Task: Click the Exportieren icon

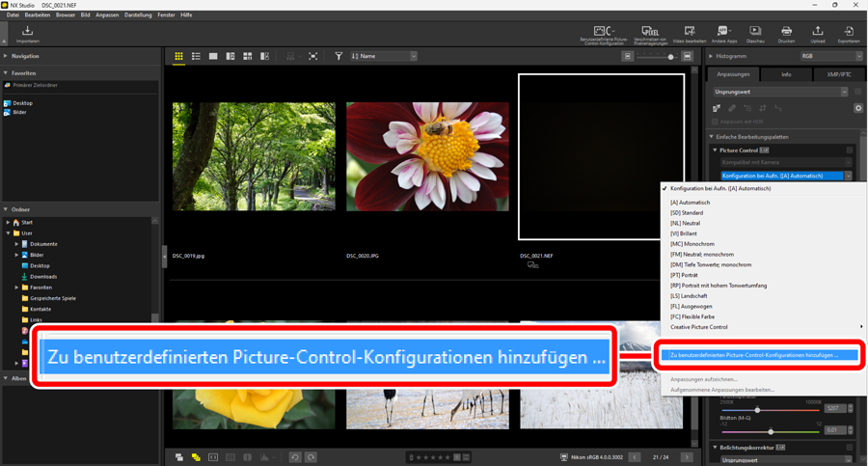Action: [848, 34]
